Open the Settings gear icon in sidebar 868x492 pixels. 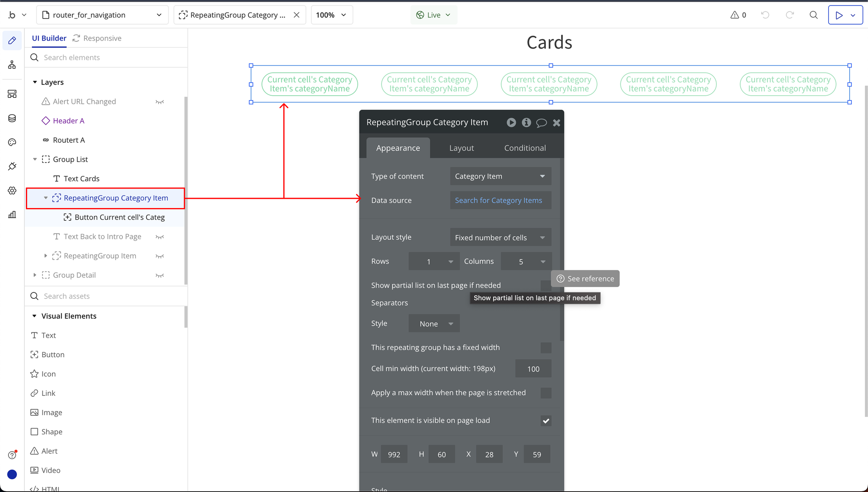pyautogui.click(x=12, y=191)
